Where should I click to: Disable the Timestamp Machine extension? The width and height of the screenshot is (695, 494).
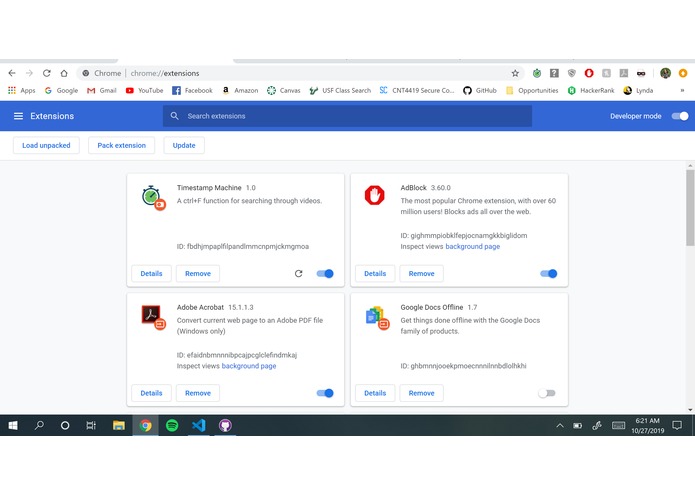[325, 273]
